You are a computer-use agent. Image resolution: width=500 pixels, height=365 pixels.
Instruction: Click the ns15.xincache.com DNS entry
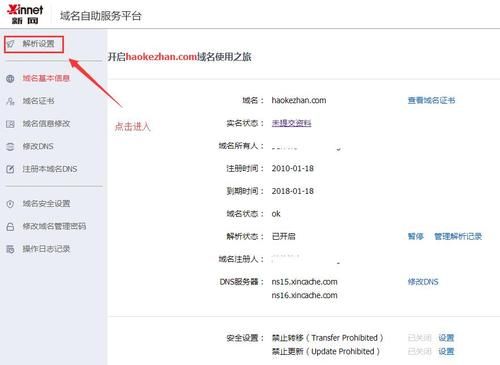(x=304, y=282)
